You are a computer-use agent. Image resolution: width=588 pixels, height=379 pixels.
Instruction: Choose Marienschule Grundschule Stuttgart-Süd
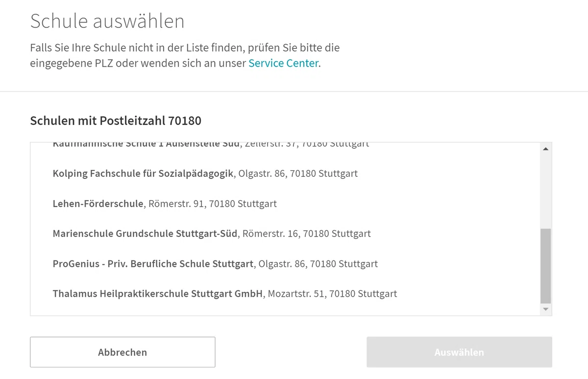(x=285, y=234)
